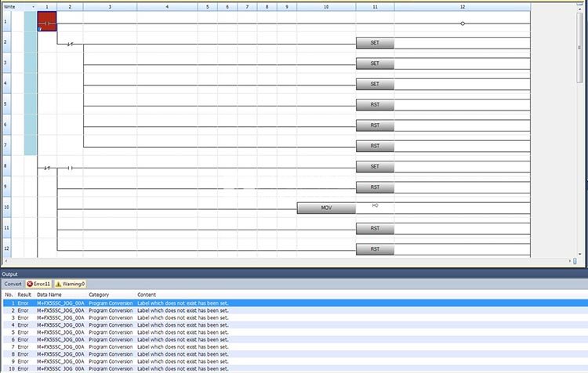Select error row number 5
Screen dimensions: 588x373
point(296,332)
